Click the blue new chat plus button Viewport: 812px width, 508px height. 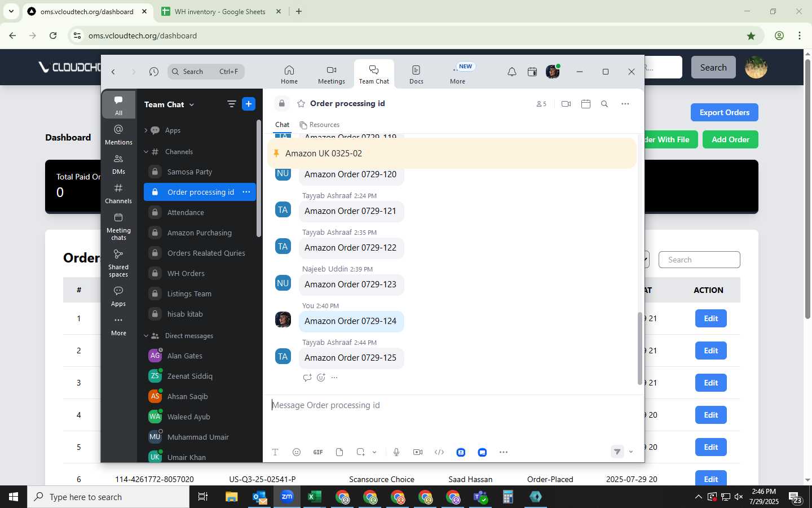(249, 104)
